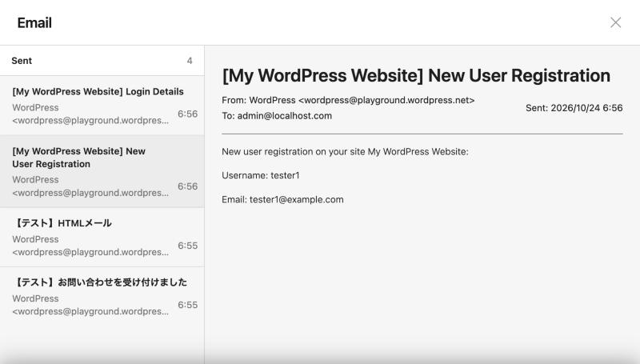Click the 6:55 time on HTMLメール row

[x=188, y=246]
